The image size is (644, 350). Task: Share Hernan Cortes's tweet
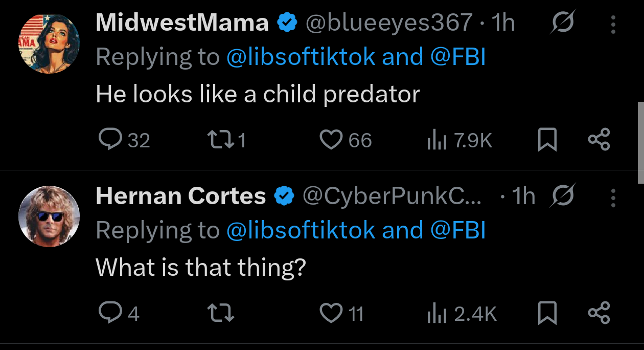[599, 313]
